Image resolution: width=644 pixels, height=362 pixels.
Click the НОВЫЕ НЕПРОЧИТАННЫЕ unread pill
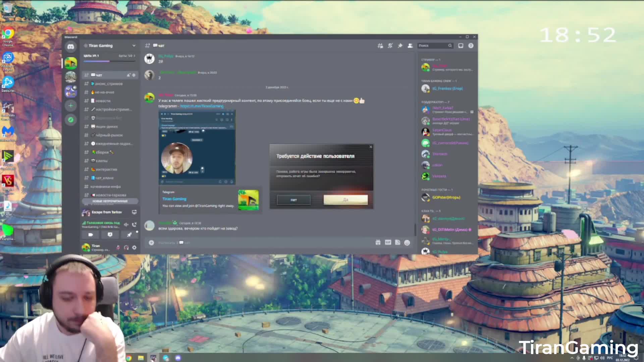coord(110,201)
